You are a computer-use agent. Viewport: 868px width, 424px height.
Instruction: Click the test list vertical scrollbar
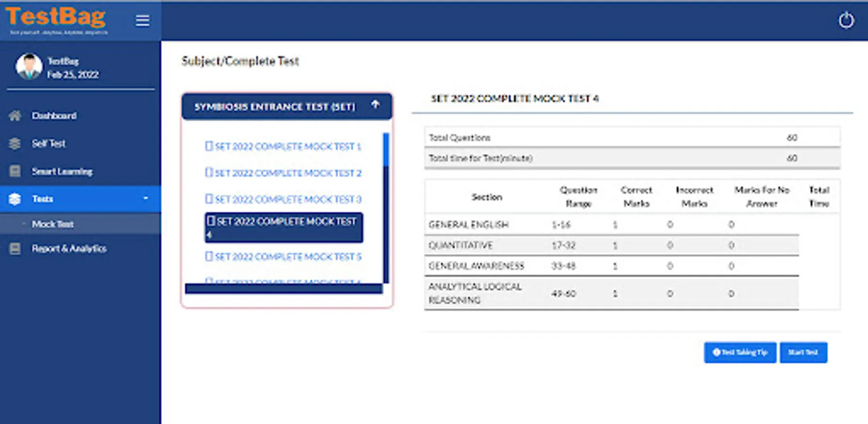click(386, 208)
